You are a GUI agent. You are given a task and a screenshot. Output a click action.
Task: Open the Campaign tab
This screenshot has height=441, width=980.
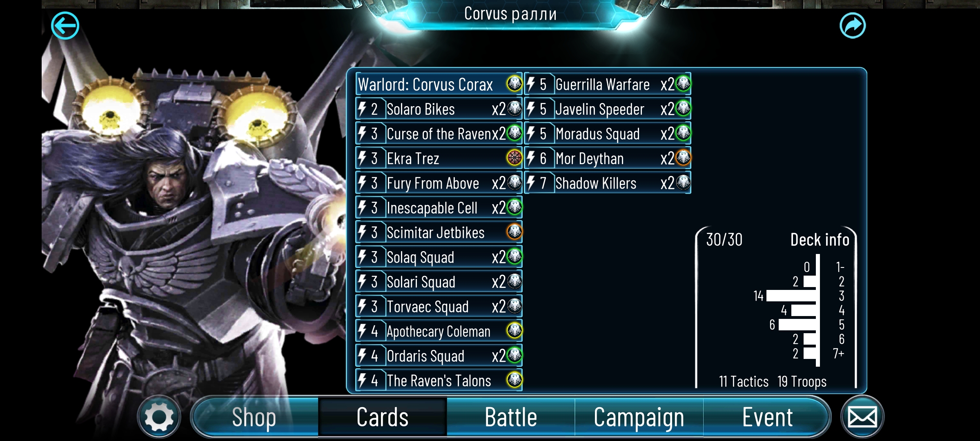pyautogui.click(x=639, y=417)
